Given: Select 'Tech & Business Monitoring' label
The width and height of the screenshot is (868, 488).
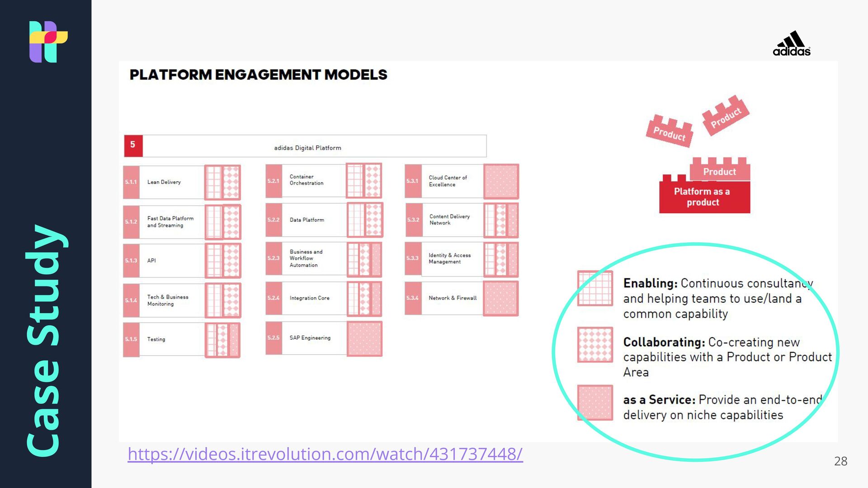Looking at the screenshot, I should click(x=168, y=300).
